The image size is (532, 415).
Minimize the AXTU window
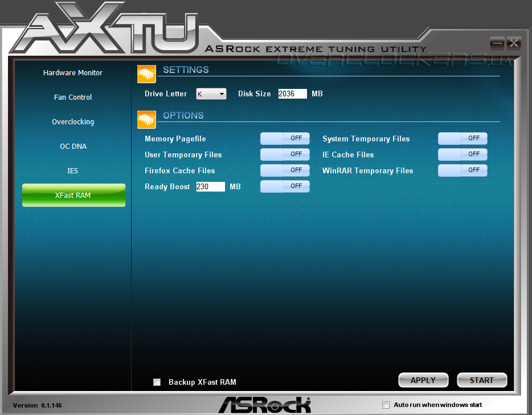497,43
